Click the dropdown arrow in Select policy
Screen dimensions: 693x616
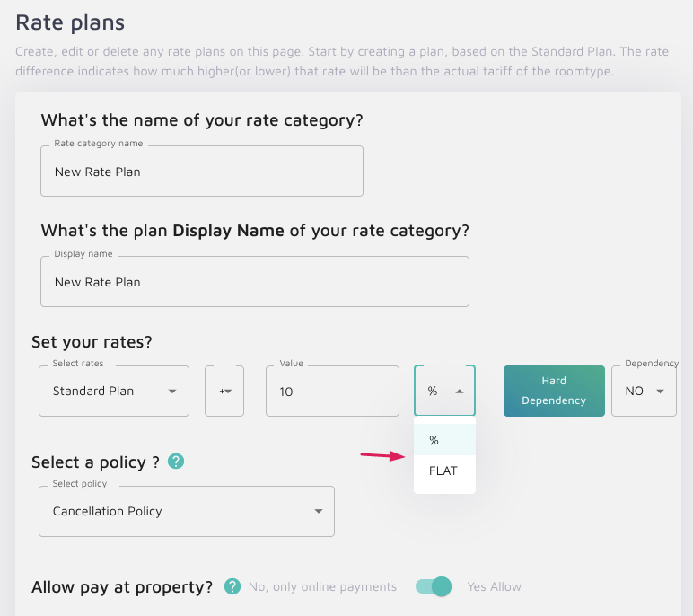click(x=318, y=512)
